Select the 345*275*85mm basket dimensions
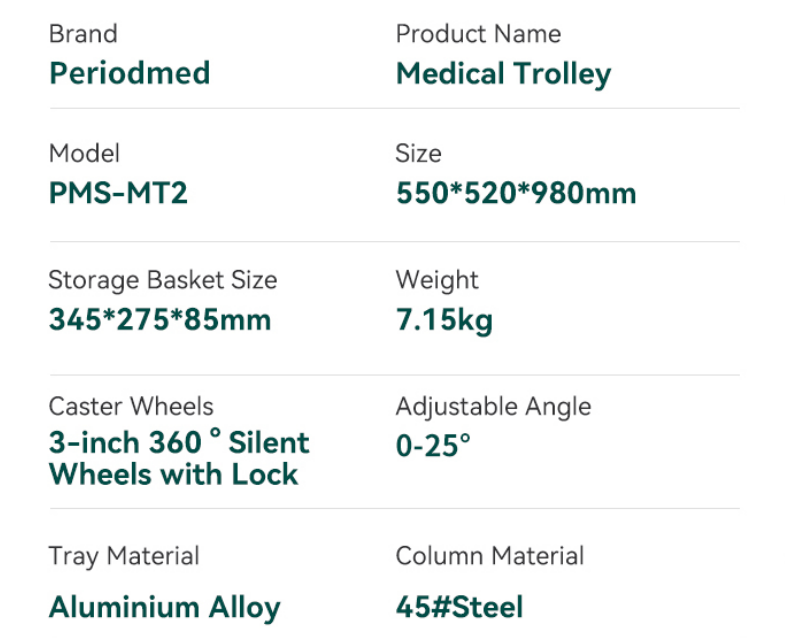Screen dimensions: 785x638 (160, 320)
